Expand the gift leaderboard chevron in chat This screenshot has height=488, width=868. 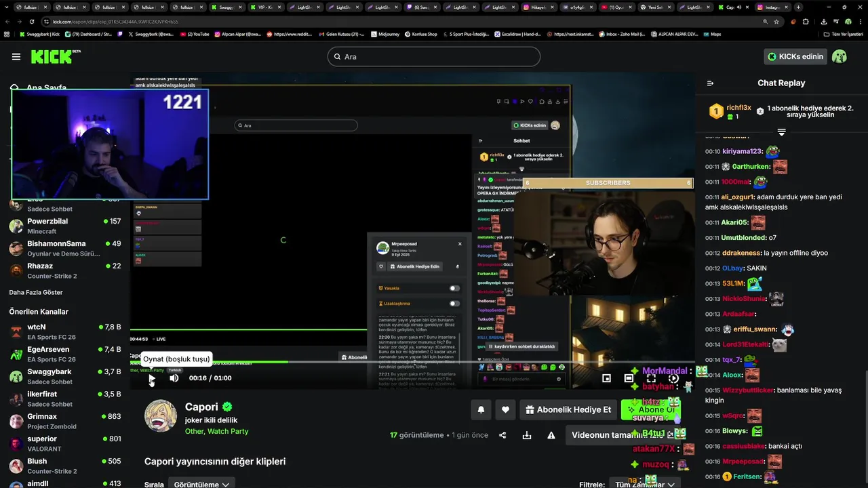tap(781, 131)
